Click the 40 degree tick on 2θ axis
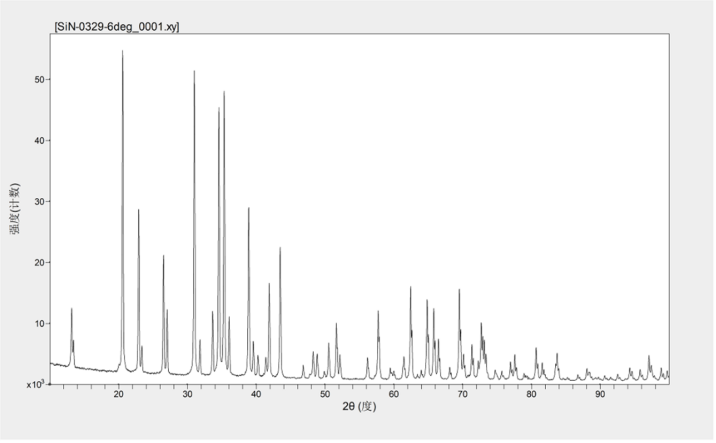The image size is (716, 443). pyautogui.click(x=256, y=394)
